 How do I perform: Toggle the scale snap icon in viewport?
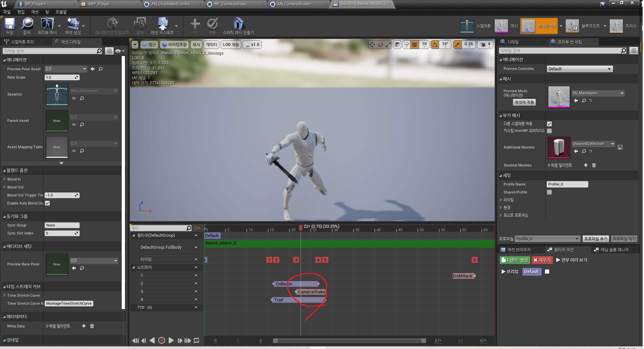458,44
